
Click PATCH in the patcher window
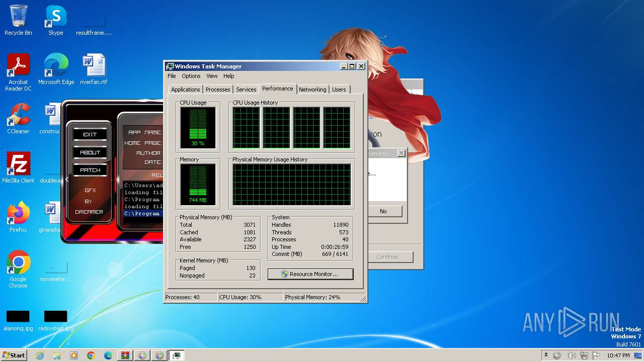click(x=90, y=170)
